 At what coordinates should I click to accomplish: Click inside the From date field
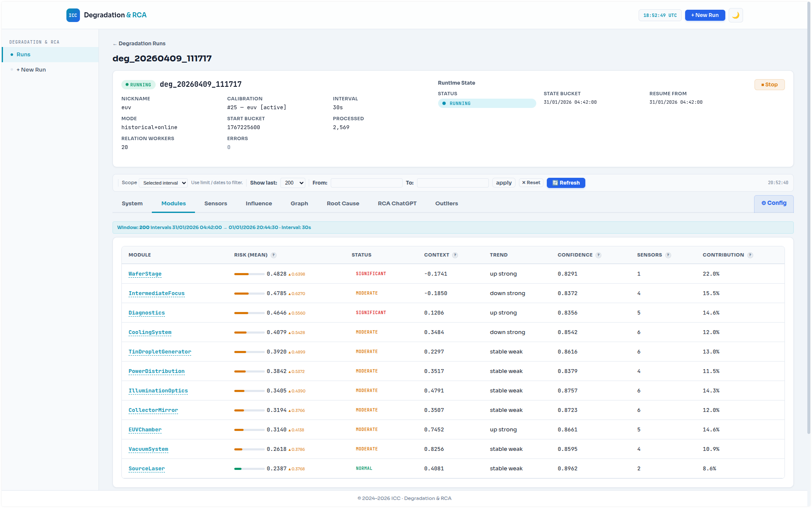[x=366, y=182]
